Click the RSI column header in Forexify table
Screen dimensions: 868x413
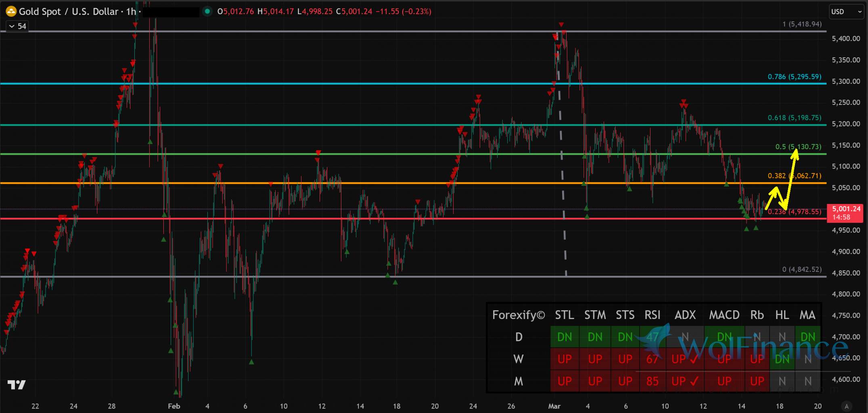point(652,315)
